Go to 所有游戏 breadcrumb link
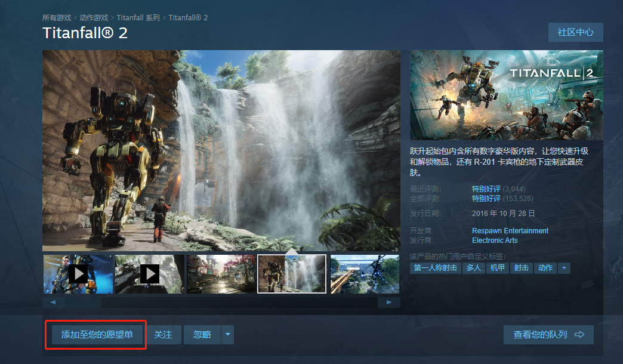 57,18
